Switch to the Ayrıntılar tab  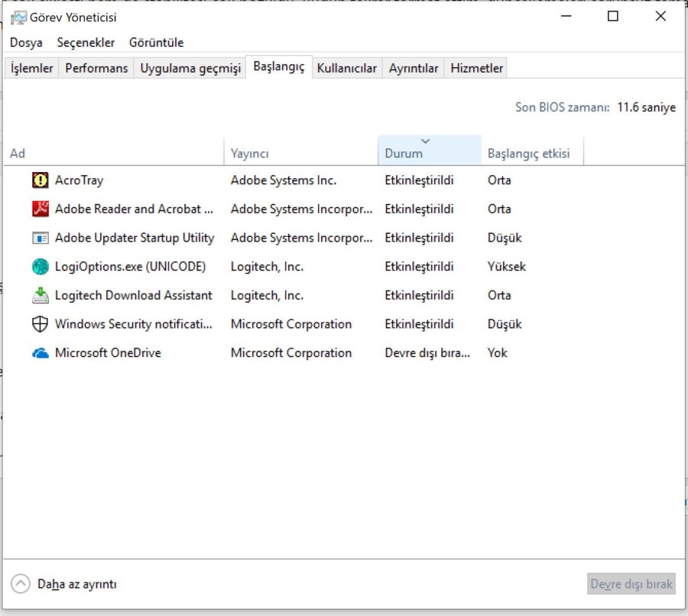point(414,68)
